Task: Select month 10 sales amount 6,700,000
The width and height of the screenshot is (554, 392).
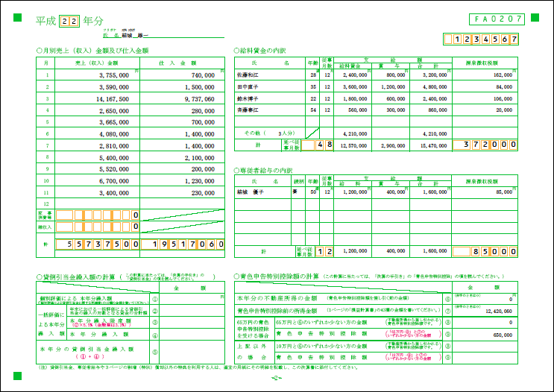Action: tap(114, 181)
